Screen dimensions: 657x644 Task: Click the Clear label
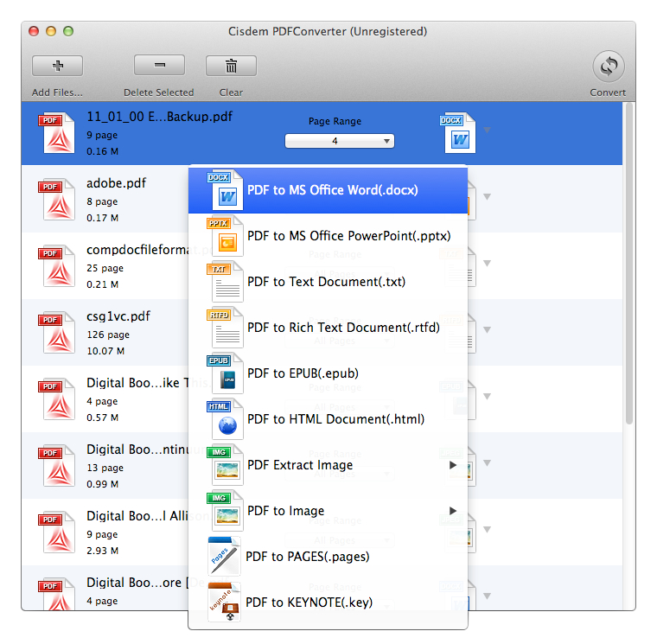[231, 92]
